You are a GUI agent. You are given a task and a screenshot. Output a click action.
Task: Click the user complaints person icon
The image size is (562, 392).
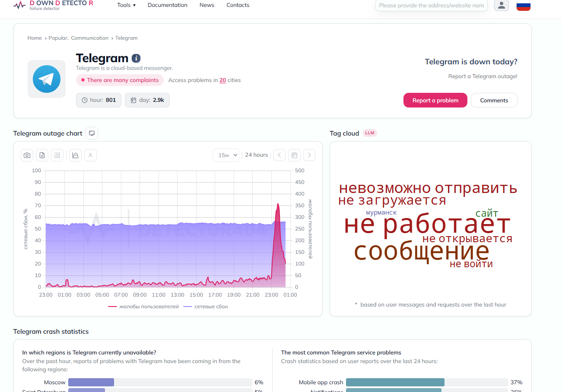click(x=90, y=155)
